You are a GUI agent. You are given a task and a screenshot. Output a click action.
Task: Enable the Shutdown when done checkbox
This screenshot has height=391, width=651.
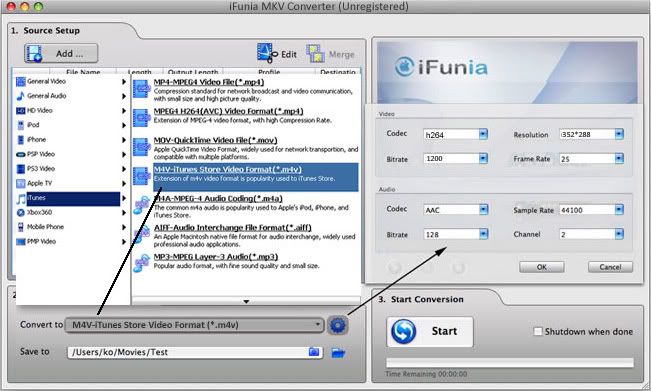click(x=538, y=331)
